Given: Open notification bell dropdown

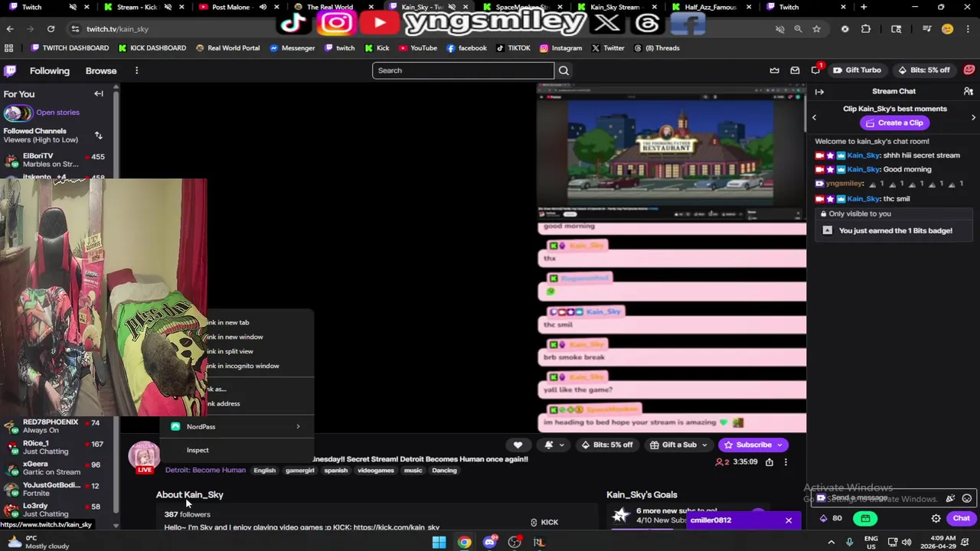Looking at the screenshot, I should pyautogui.click(x=554, y=445).
